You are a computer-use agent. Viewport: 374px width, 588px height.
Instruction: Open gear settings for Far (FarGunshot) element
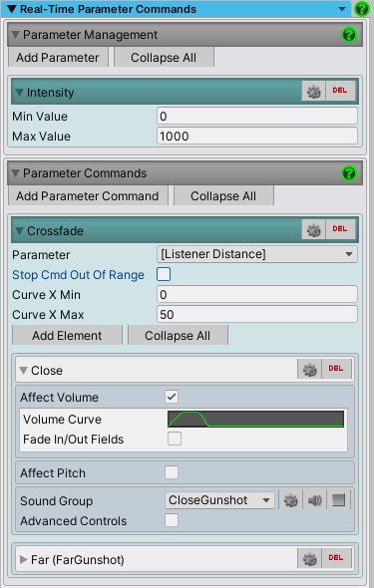click(309, 558)
